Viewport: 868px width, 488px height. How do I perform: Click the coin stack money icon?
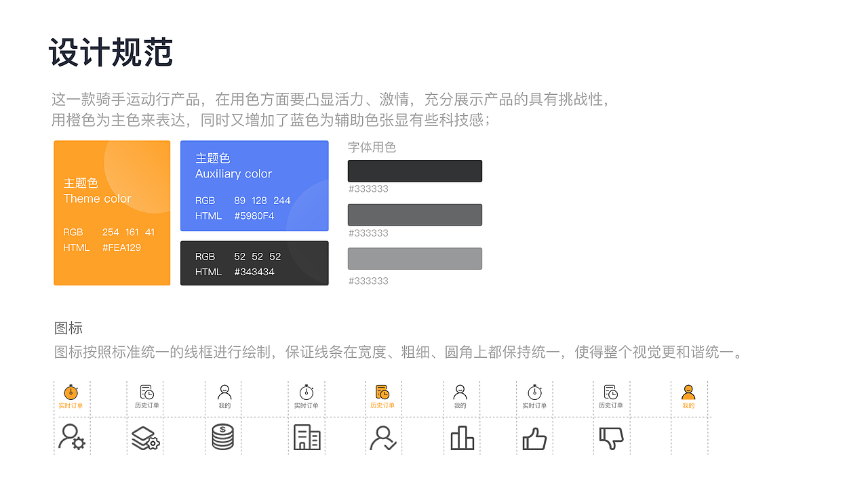click(x=224, y=437)
